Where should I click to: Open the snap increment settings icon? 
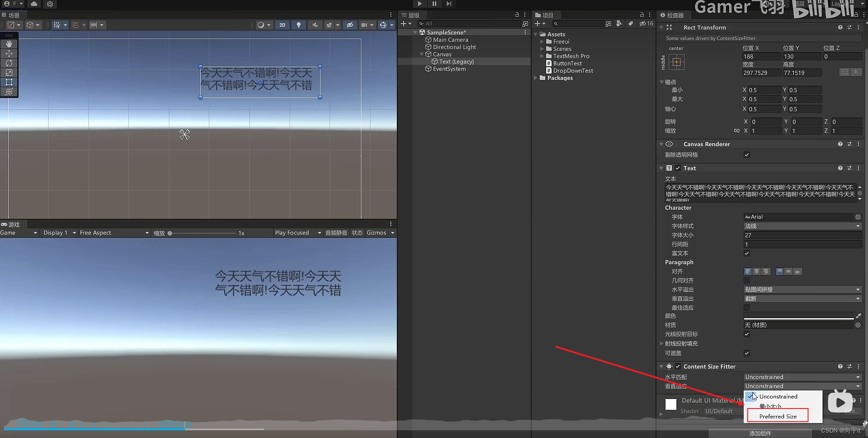coord(94,25)
